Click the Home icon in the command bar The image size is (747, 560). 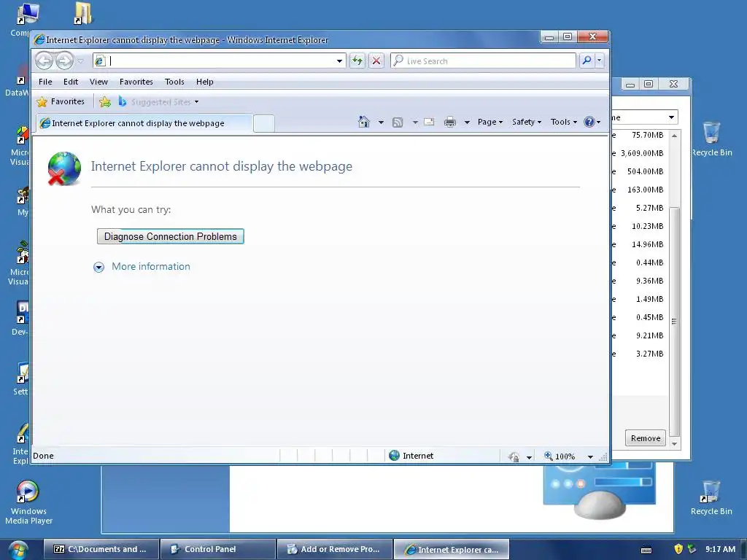coord(364,122)
